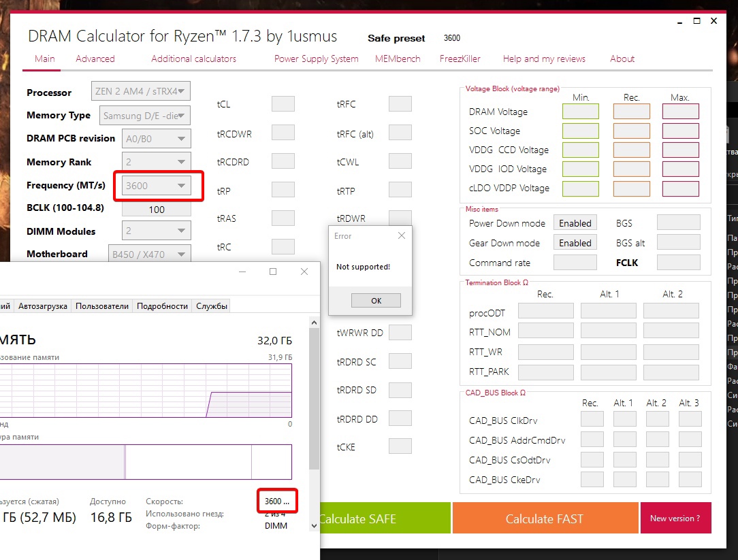Minimize the Task Manager window
The image size is (738, 560).
click(x=242, y=271)
